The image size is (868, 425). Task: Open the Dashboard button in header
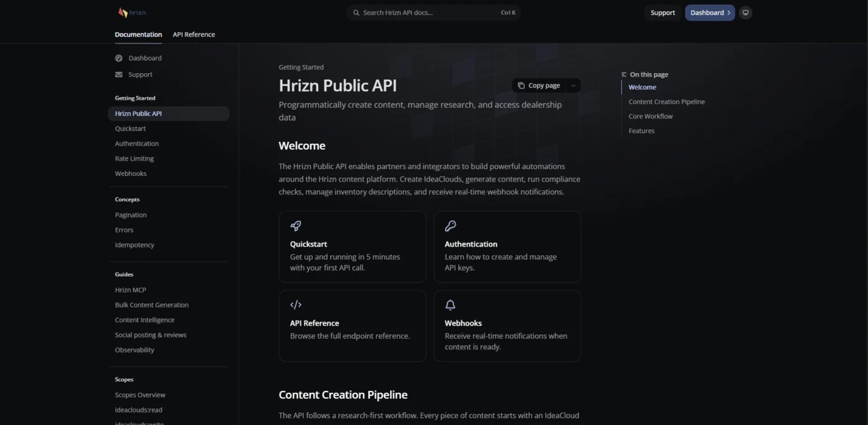(710, 12)
